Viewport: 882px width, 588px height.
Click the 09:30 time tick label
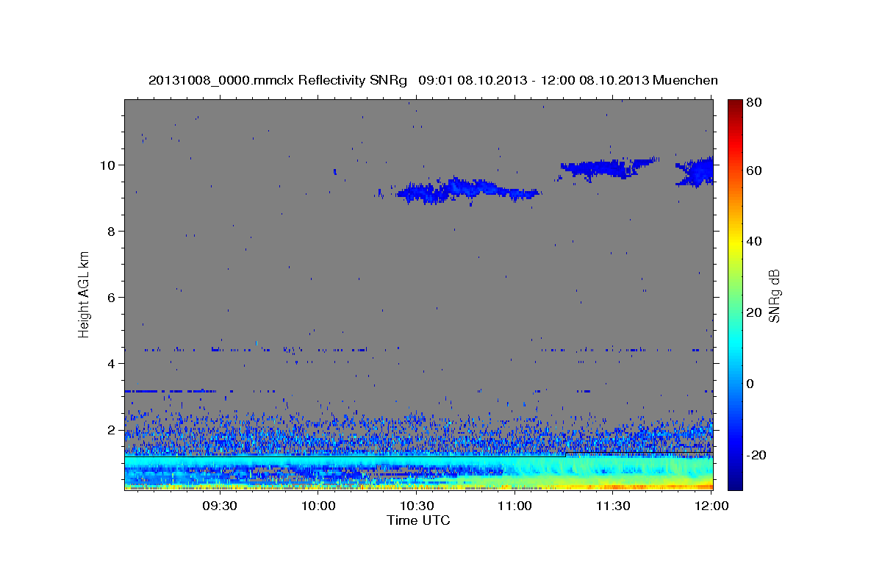(220, 506)
